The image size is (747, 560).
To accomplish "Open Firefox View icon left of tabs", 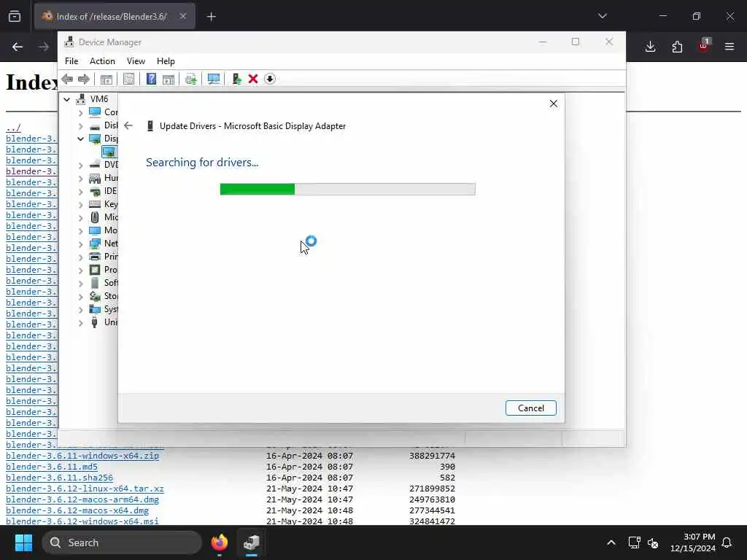I will 15,17.
